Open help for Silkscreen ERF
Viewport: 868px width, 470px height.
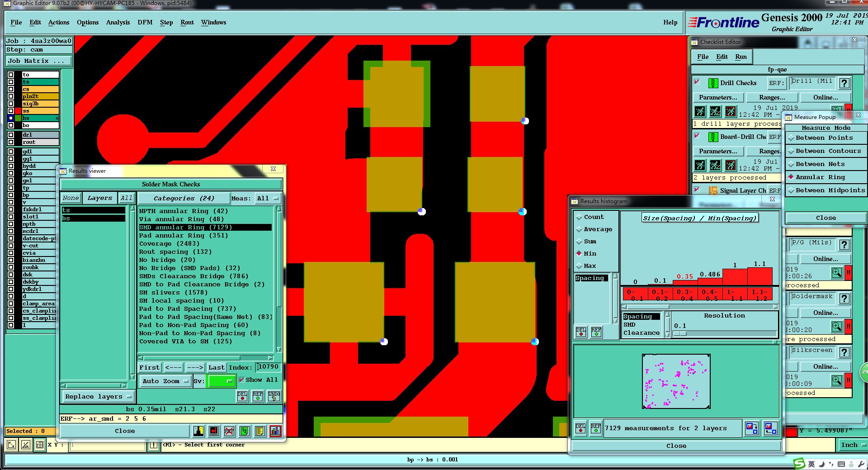point(844,352)
